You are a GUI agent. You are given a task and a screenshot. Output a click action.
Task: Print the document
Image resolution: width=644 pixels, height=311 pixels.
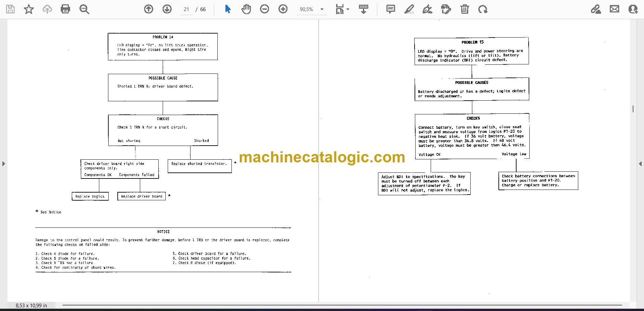pyautogui.click(x=65, y=9)
